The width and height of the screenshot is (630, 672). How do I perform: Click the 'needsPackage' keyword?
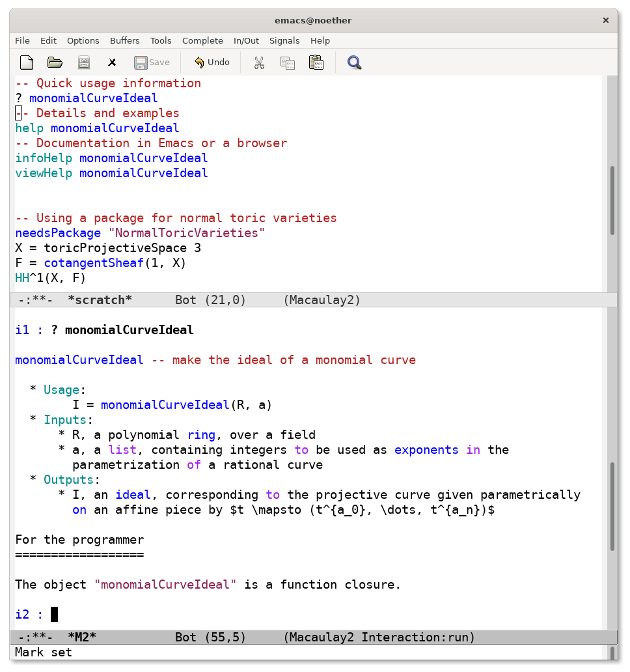(58, 233)
